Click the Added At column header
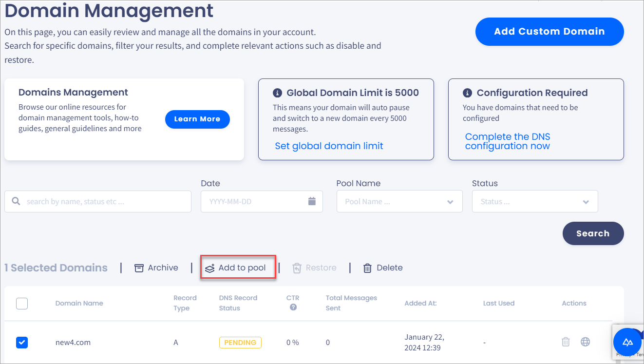This screenshot has height=364, width=644. (x=420, y=303)
